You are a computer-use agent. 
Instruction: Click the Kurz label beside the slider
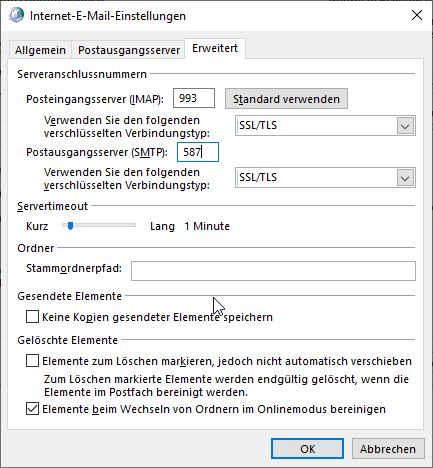[37, 226]
